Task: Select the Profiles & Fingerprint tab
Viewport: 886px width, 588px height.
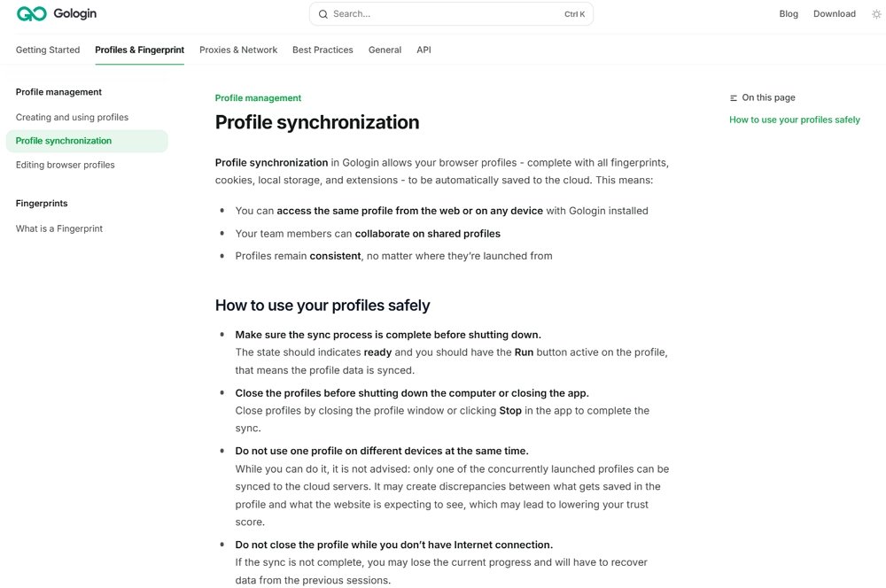Action: [x=139, y=50]
